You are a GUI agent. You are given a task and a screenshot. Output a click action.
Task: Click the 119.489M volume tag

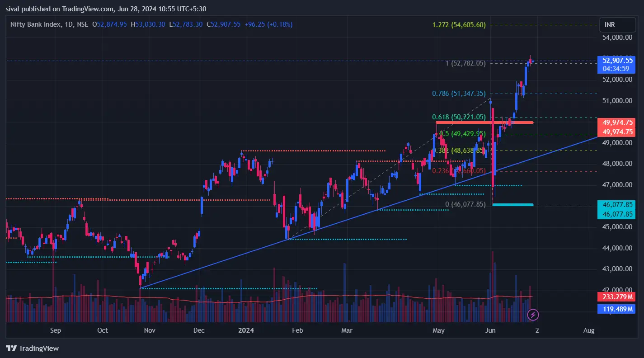tap(617, 309)
